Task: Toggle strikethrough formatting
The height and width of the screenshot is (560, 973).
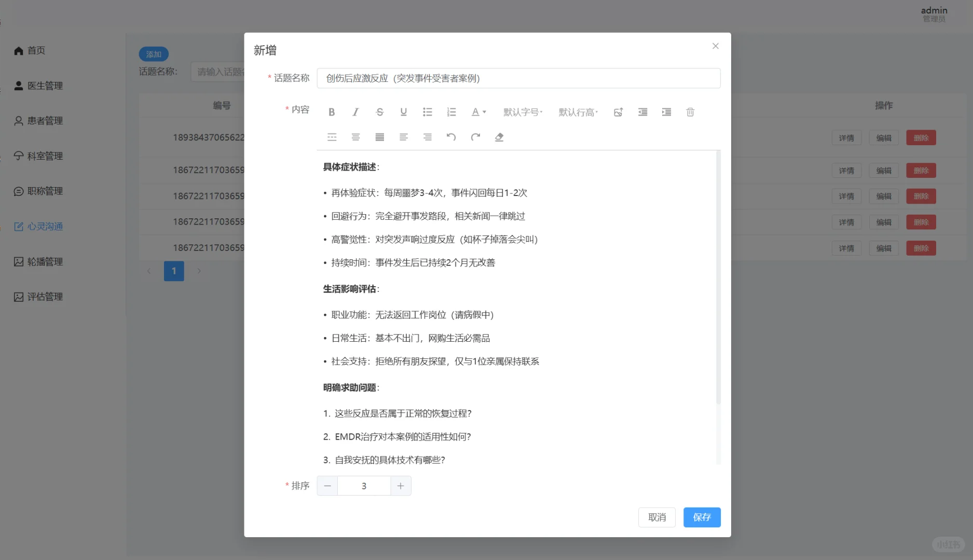Action: [x=379, y=111]
